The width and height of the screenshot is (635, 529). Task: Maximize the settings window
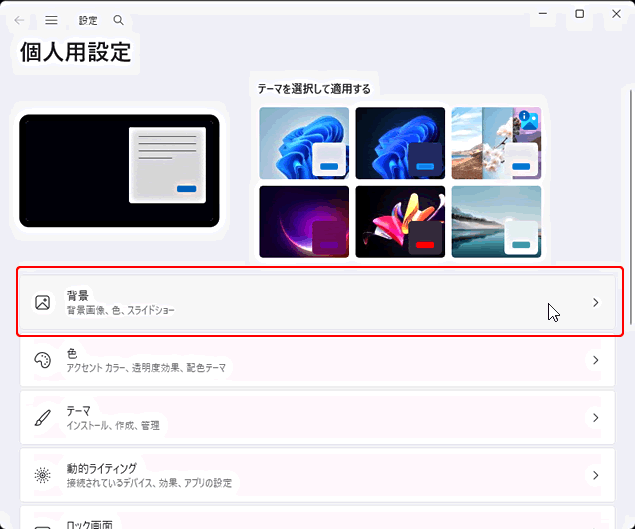580,13
